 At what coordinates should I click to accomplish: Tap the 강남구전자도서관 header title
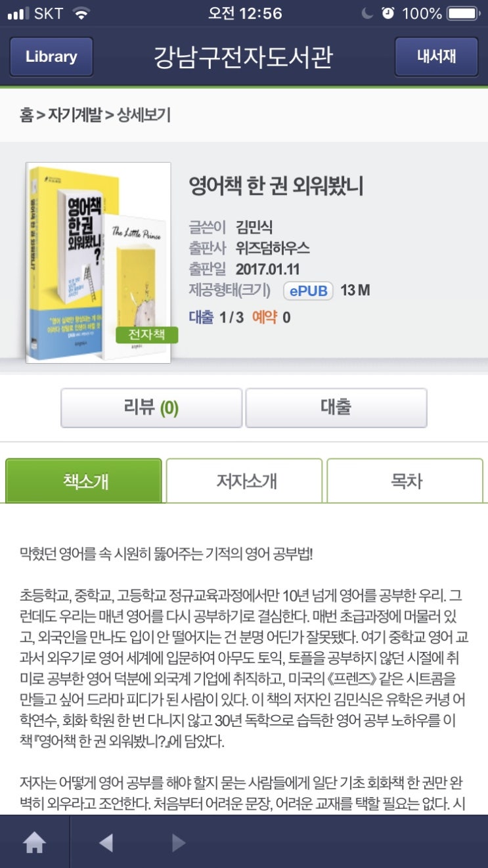pyautogui.click(x=243, y=57)
